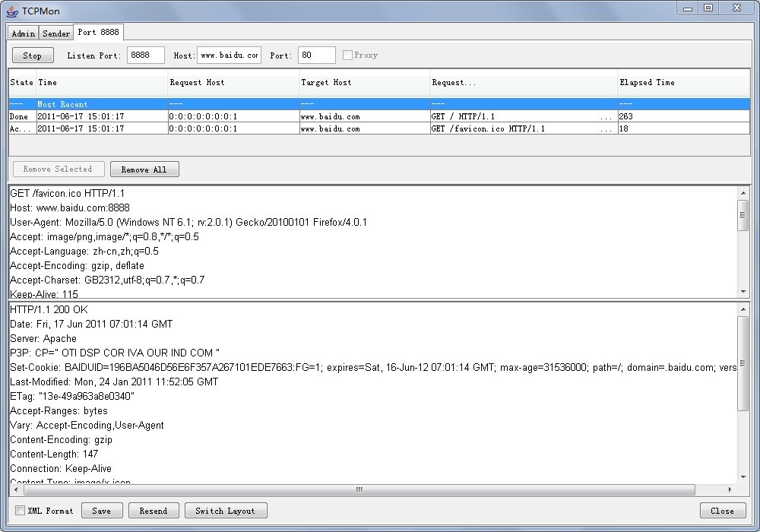Click the Remove All button
Screen dimensions: 760x532
point(144,169)
